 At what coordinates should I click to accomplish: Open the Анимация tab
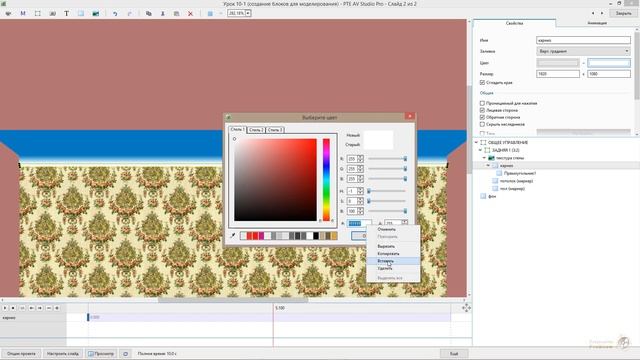pos(597,23)
